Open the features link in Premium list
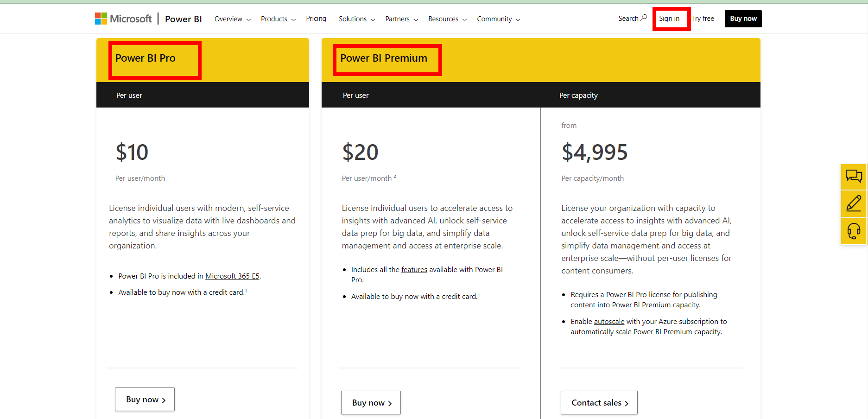Viewport: 868px width, 419px height. tap(414, 269)
